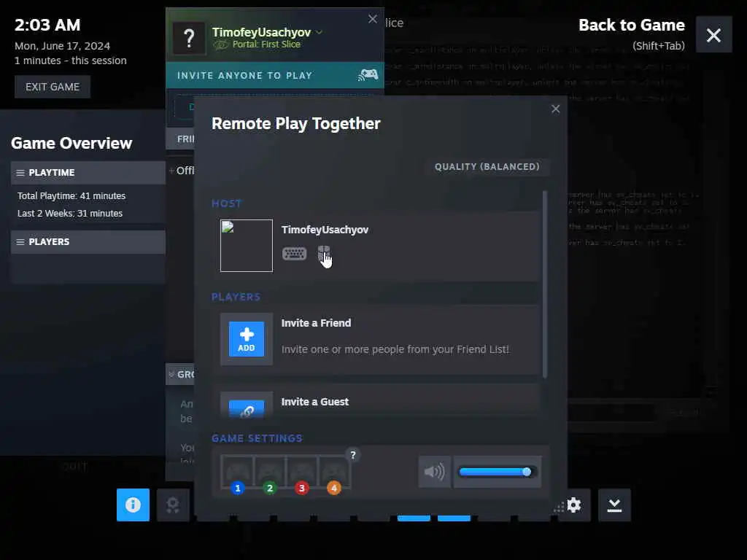747x560 pixels.
Task: Click the host keyboard input icon
Action: (x=294, y=254)
